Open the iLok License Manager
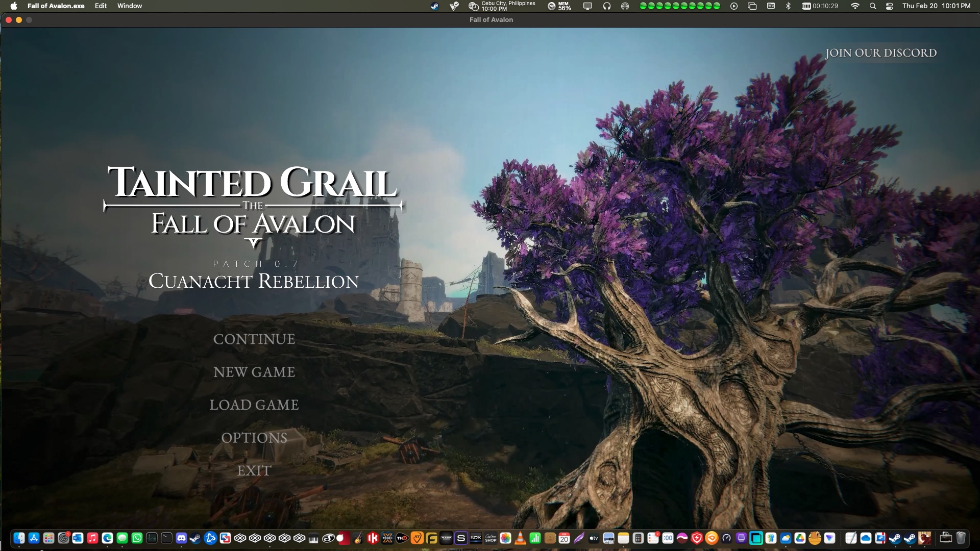980x551 pixels. (475, 538)
